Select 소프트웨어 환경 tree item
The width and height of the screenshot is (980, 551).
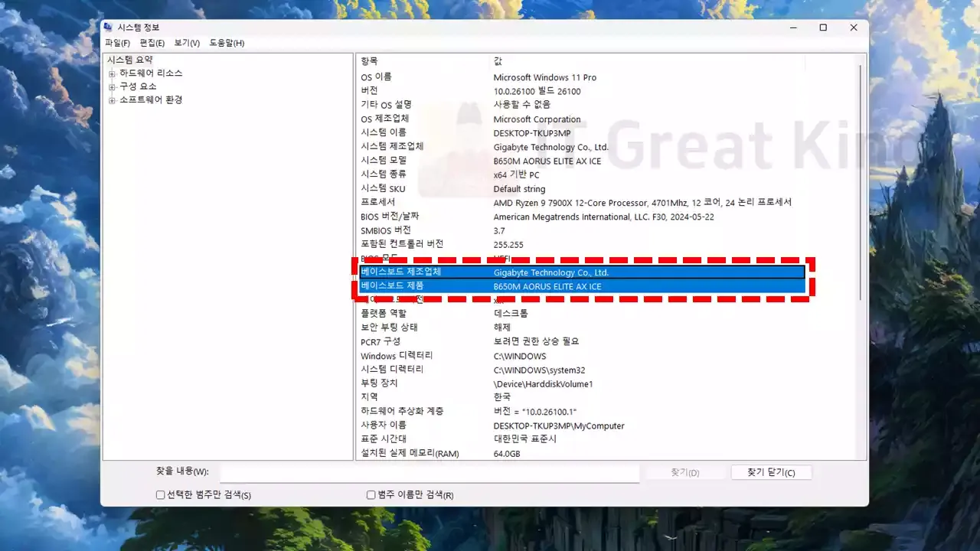pos(151,100)
